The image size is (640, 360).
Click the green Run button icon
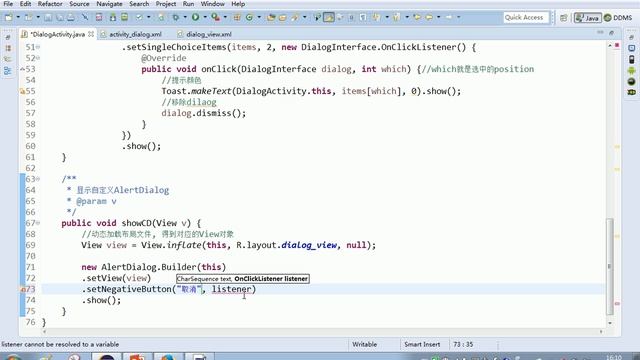coord(196,17)
